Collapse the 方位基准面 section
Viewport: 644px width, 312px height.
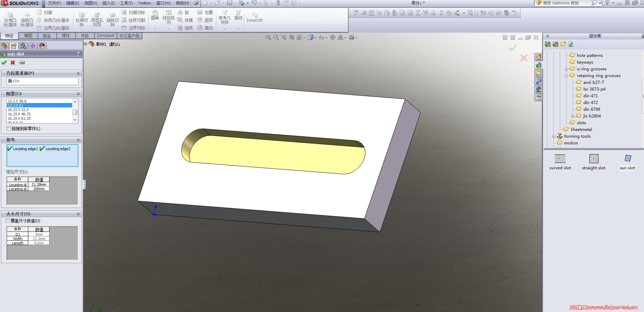coord(78,73)
